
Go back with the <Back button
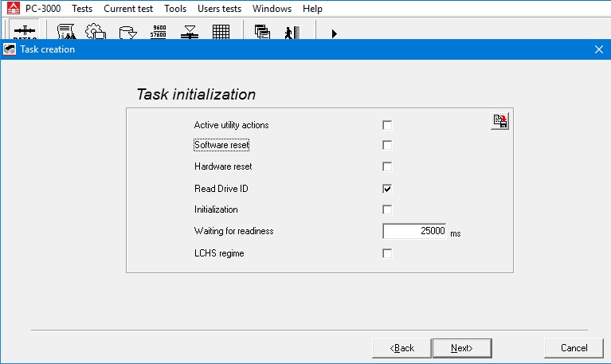pyautogui.click(x=402, y=348)
